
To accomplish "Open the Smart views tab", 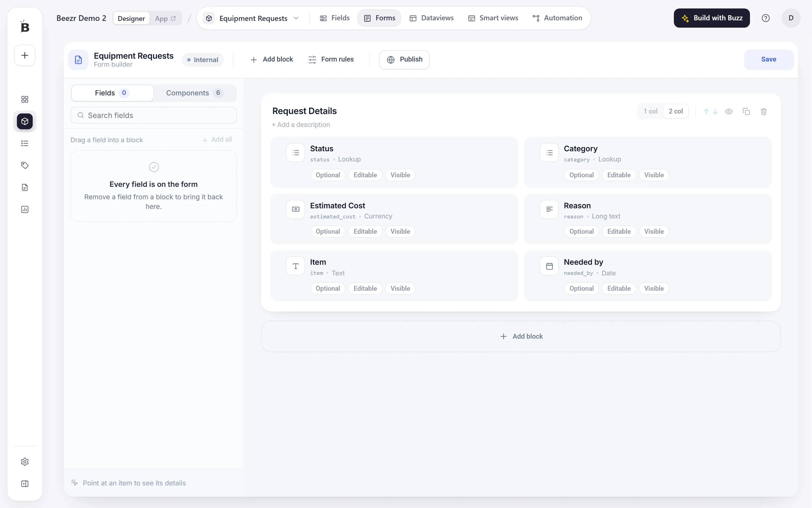I will pos(493,18).
